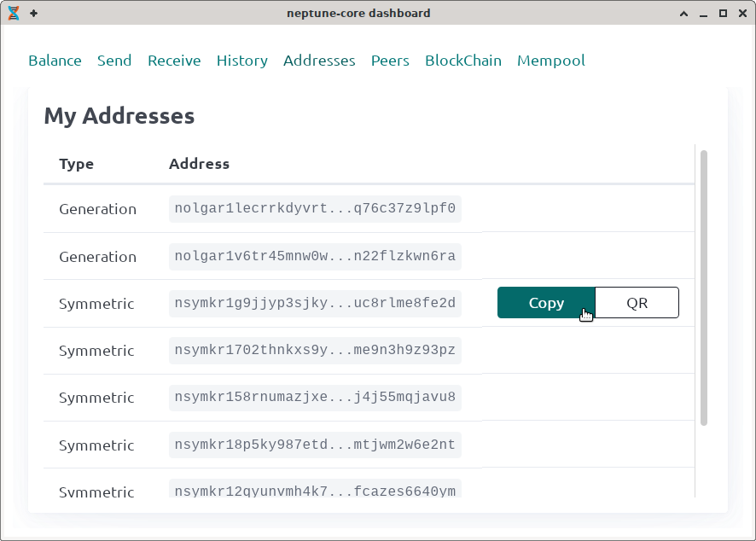Open the Mempool tab
Image resolution: width=756 pixels, height=541 pixels.
[x=551, y=61]
